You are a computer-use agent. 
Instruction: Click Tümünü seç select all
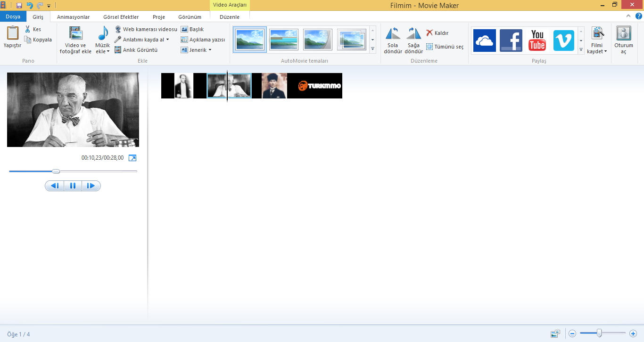[445, 47]
